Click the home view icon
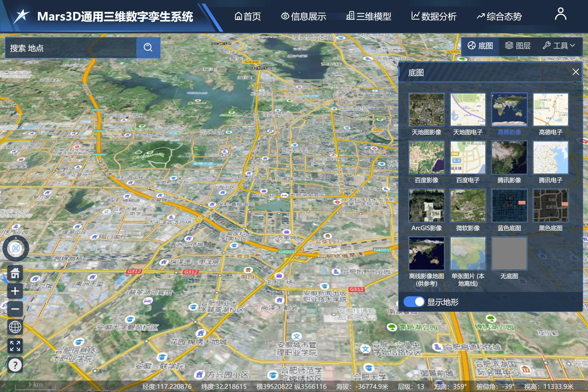The image size is (588, 392). [x=15, y=273]
